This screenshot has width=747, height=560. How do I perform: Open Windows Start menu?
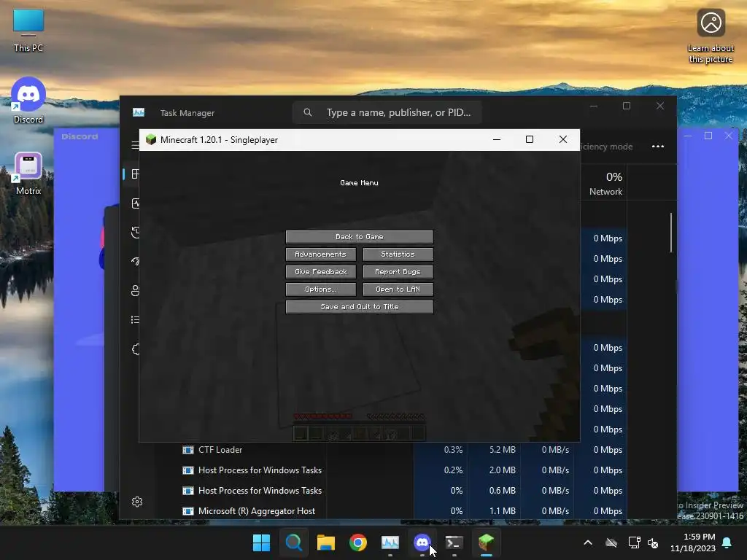tap(261, 542)
